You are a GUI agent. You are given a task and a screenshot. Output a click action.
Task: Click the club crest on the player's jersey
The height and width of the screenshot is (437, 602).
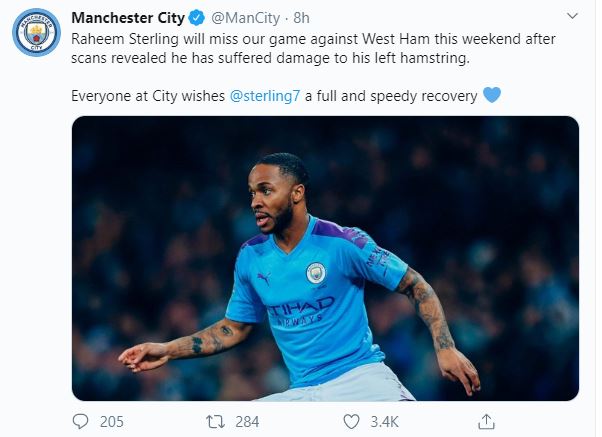tap(316, 273)
